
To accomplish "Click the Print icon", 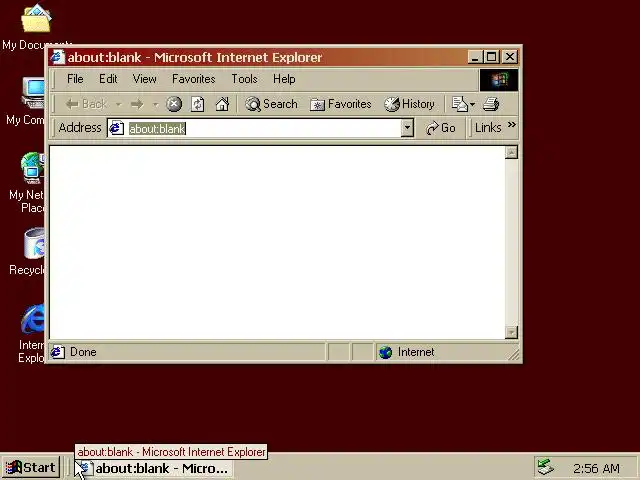I will click(x=491, y=104).
